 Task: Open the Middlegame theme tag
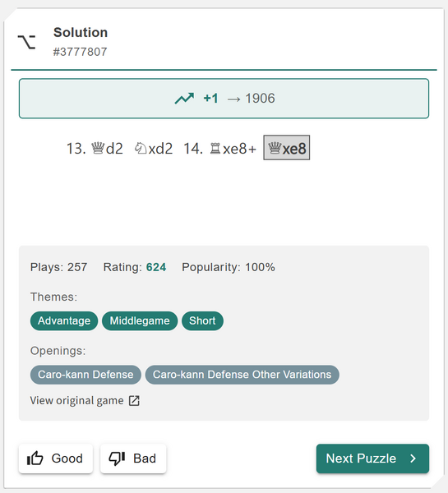coord(140,320)
